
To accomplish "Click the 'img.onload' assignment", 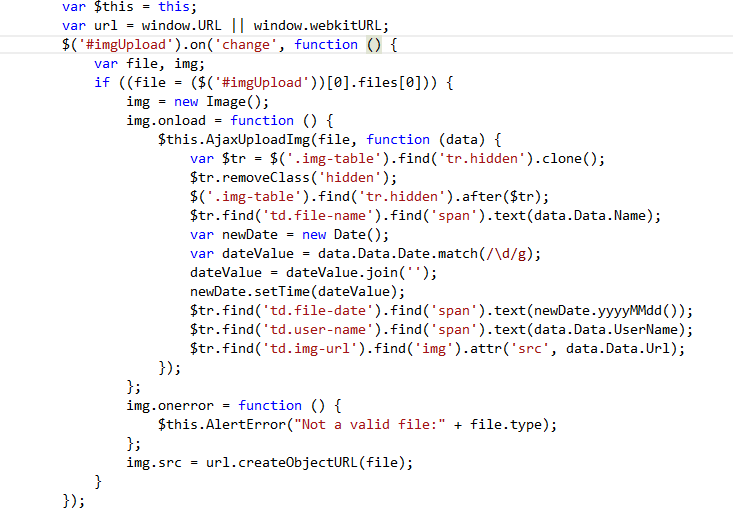I will (x=166, y=121).
